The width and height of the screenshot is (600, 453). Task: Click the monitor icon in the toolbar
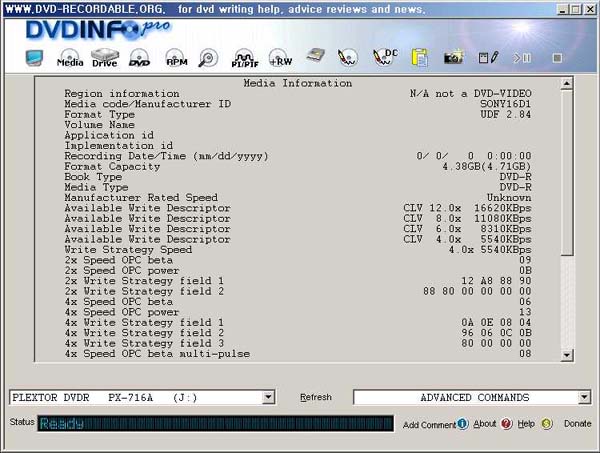[x=34, y=58]
